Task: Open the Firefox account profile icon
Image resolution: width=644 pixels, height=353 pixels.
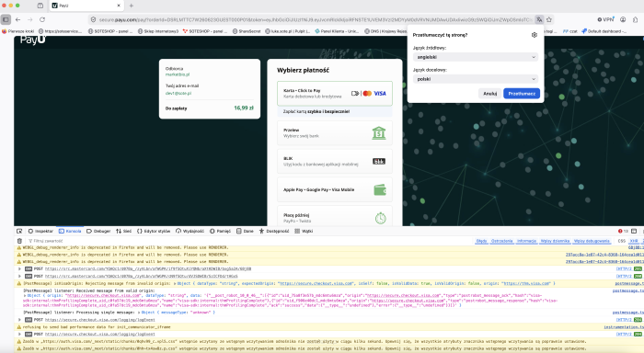Action: (x=623, y=19)
